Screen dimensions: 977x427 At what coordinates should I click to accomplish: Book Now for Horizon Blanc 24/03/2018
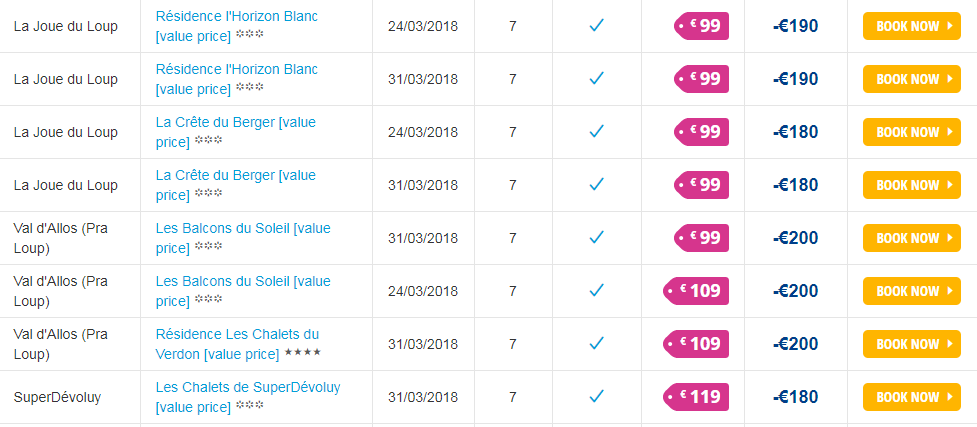tap(912, 26)
